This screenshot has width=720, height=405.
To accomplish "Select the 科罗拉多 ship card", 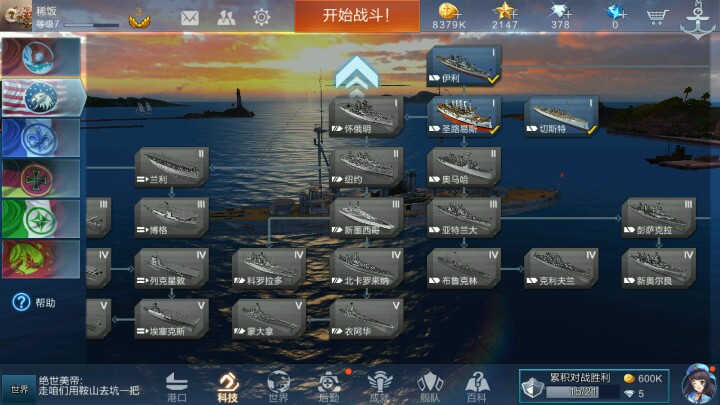I will [270, 269].
